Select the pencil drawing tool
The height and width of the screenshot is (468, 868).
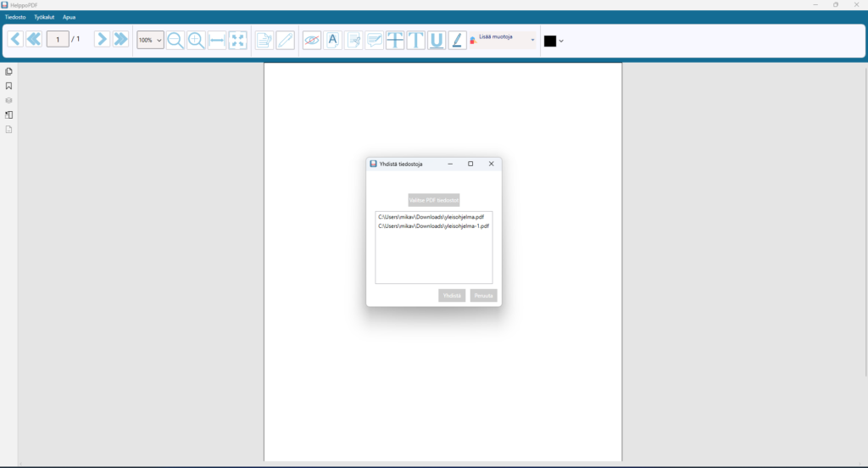point(286,41)
